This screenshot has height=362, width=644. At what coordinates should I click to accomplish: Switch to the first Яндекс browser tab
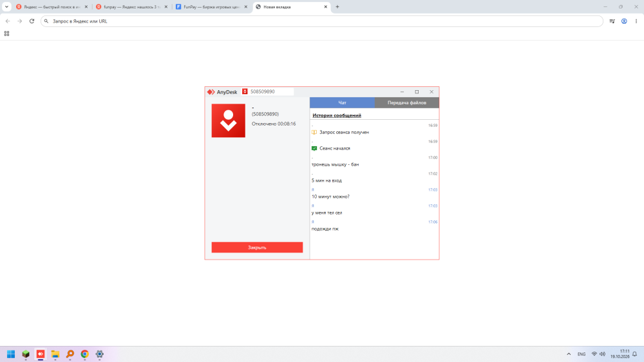pos(52,7)
